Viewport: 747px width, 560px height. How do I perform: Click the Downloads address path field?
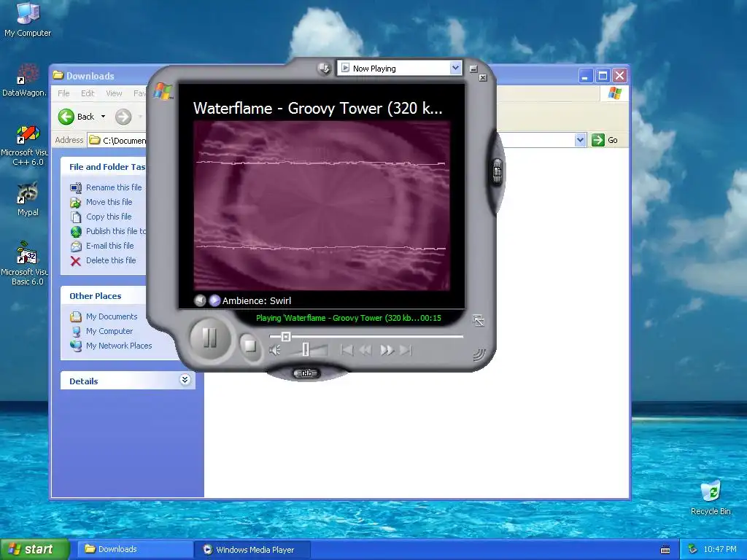[x=124, y=140]
